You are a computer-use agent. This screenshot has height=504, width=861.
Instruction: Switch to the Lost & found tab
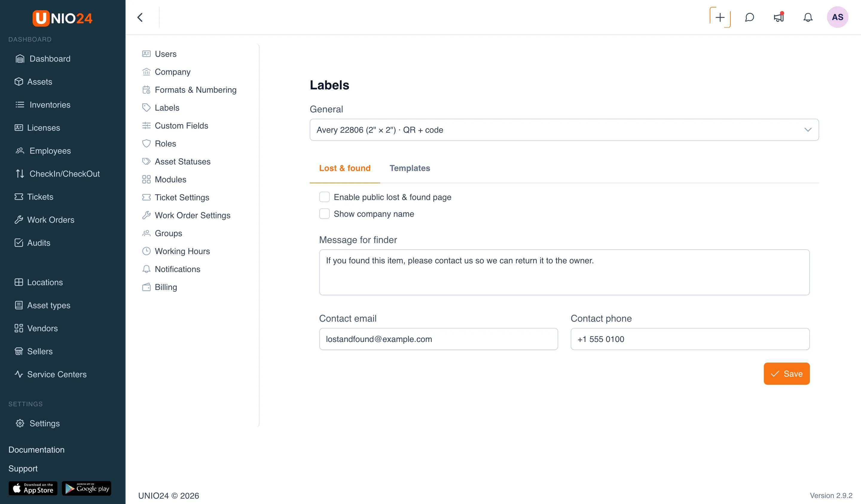(x=345, y=168)
